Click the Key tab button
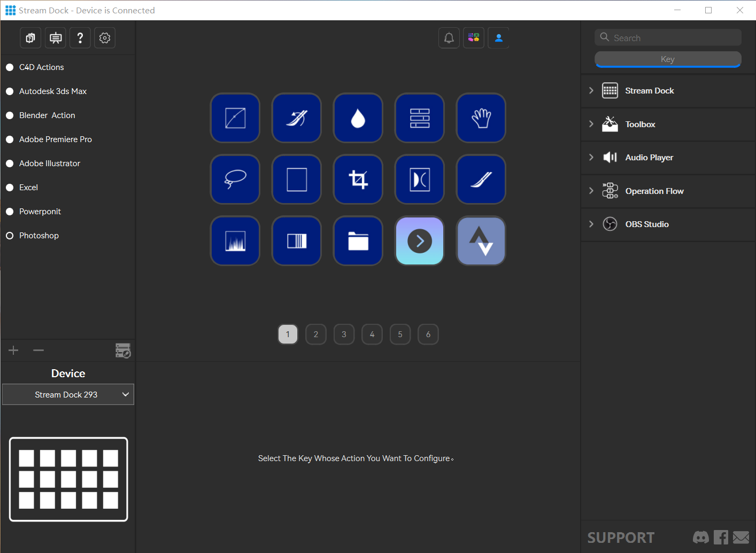The image size is (756, 553). (x=668, y=59)
